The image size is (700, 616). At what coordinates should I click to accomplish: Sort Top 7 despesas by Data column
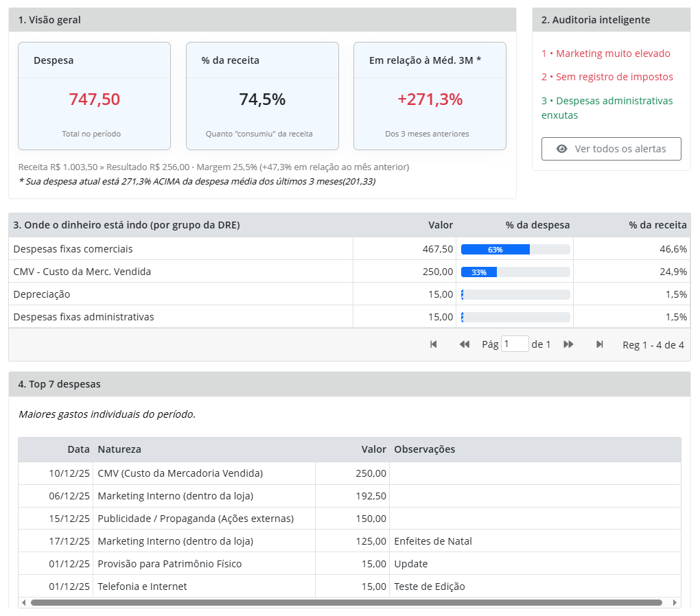[x=78, y=449]
